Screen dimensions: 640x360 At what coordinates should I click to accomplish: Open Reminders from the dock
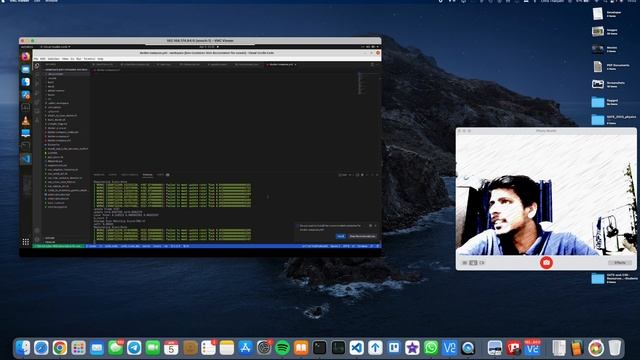pyautogui.click(x=208, y=348)
